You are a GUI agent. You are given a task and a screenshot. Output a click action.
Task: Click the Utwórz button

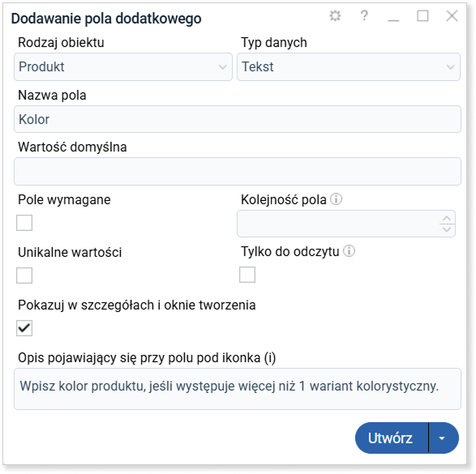[x=392, y=438]
